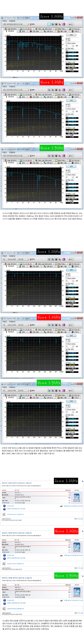Select 읽기 radio in WDC 2core 3.2GHz window
Image resolution: width=84 pixels, height=644 pixels.
coord(68,39)
